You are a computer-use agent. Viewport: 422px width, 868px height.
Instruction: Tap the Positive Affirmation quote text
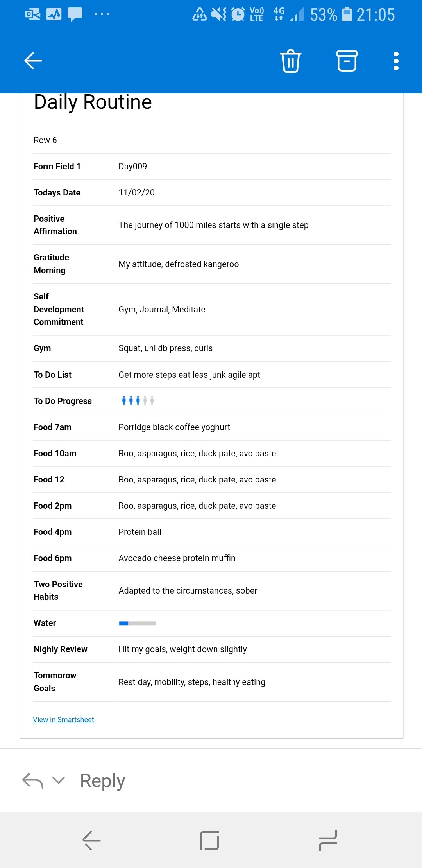[213, 225]
